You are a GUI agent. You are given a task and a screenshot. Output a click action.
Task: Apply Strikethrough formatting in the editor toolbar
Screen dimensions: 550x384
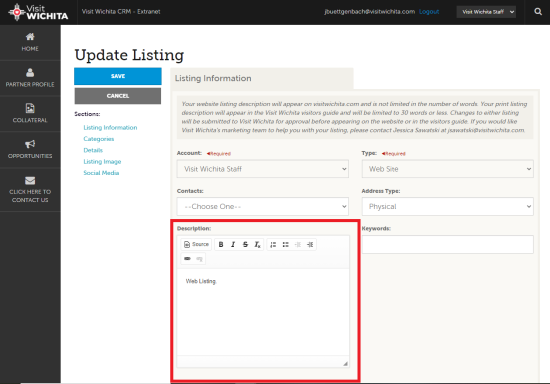(245, 244)
